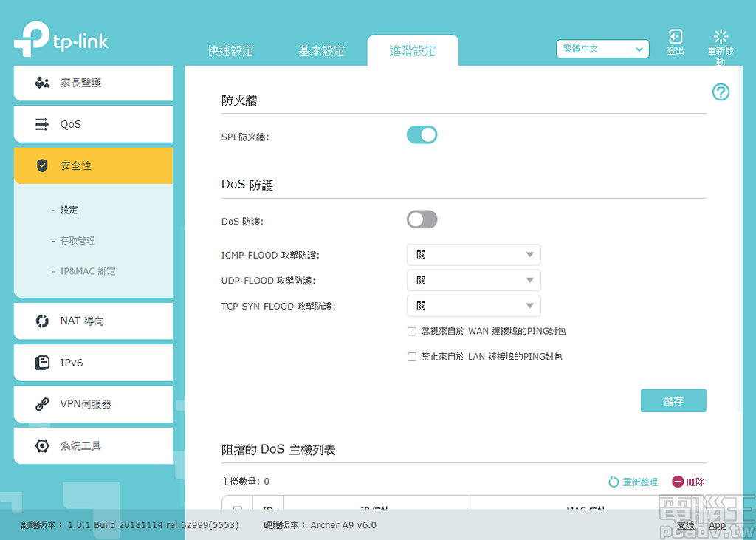
Task: Open the 繁體中文 language dropdown
Action: tap(602, 48)
